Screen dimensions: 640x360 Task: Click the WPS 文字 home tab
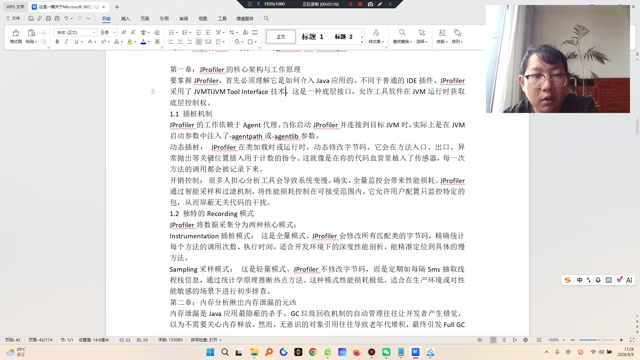[15, 7]
